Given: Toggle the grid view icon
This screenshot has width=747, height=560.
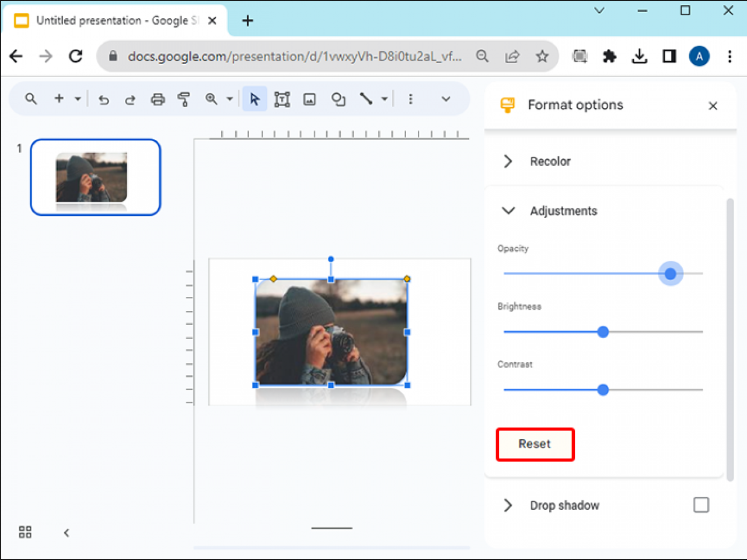Looking at the screenshot, I should tap(25, 532).
